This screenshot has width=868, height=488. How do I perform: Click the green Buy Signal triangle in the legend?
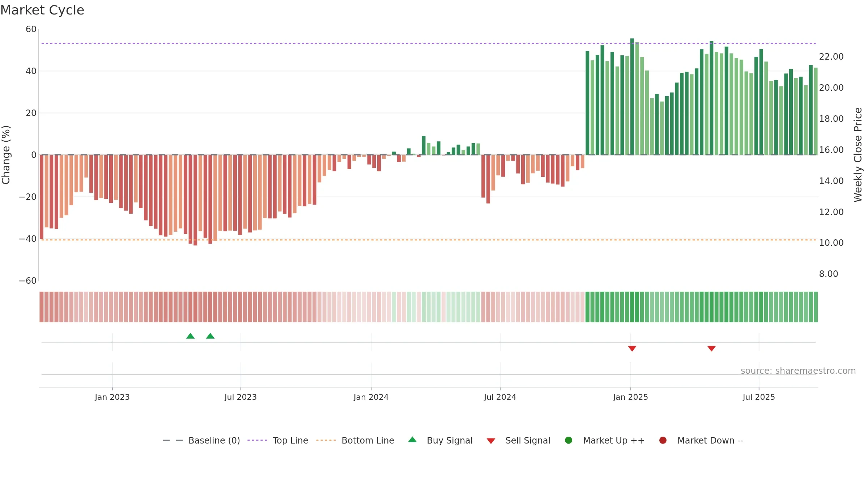(x=412, y=440)
